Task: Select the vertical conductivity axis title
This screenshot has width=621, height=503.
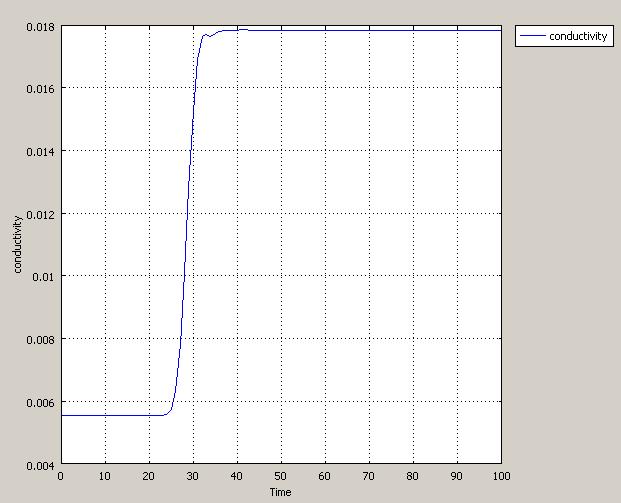Action: click(x=17, y=247)
